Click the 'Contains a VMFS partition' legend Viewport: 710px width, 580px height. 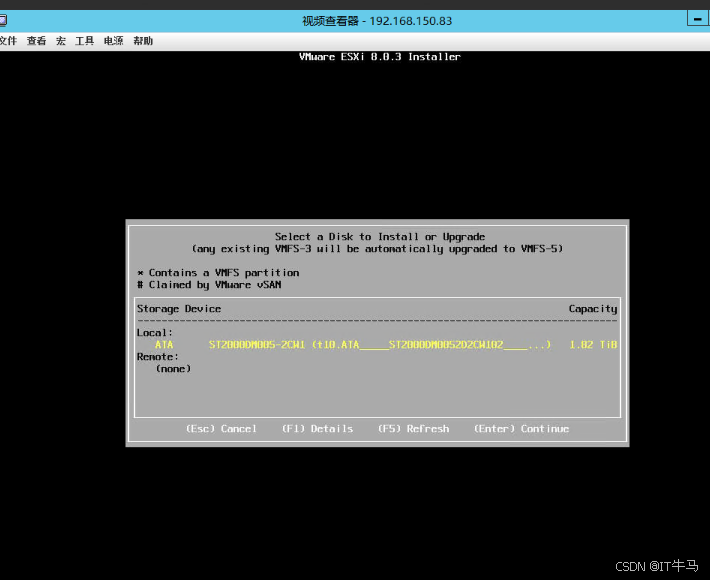pos(218,273)
